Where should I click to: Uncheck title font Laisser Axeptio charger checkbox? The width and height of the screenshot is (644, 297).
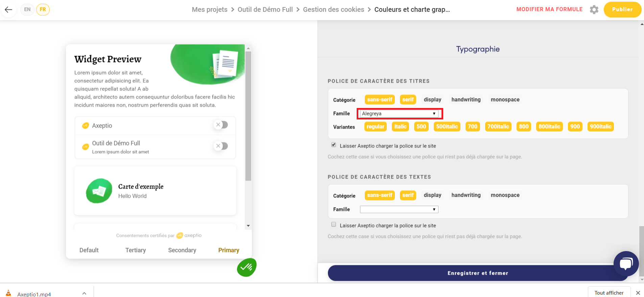(334, 145)
